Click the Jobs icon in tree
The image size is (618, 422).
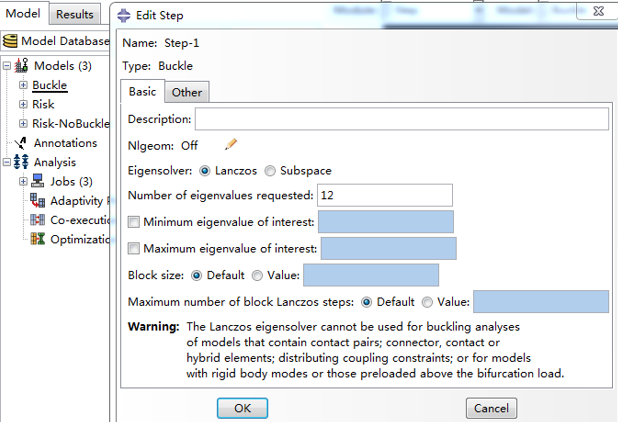coord(38,181)
